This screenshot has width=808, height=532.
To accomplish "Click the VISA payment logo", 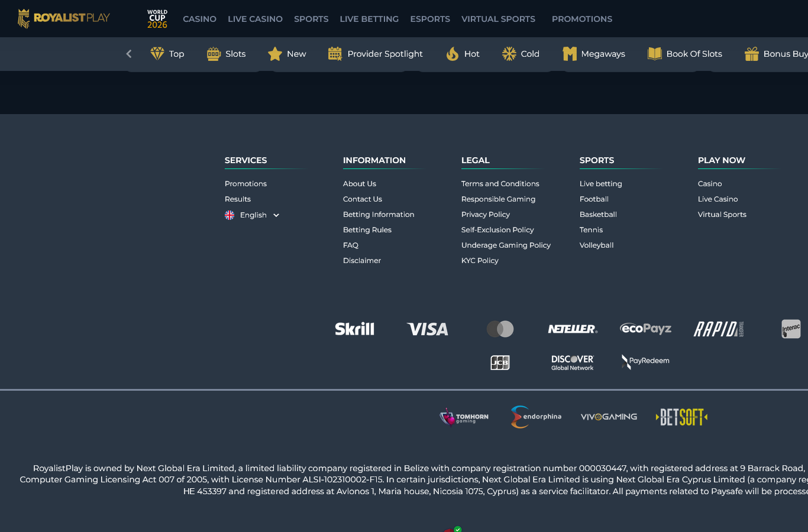I will pyautogui.click(x=428, y=329).
